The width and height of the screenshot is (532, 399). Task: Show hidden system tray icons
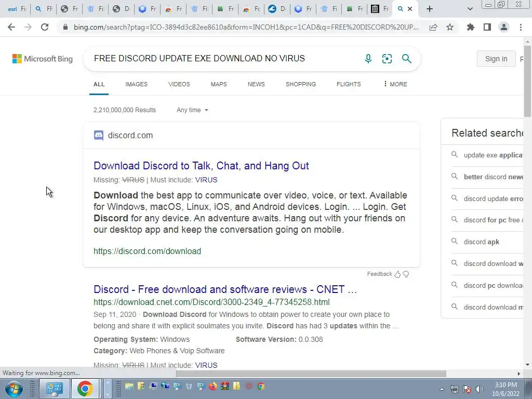pyautogui.click(x=442, y=389)
